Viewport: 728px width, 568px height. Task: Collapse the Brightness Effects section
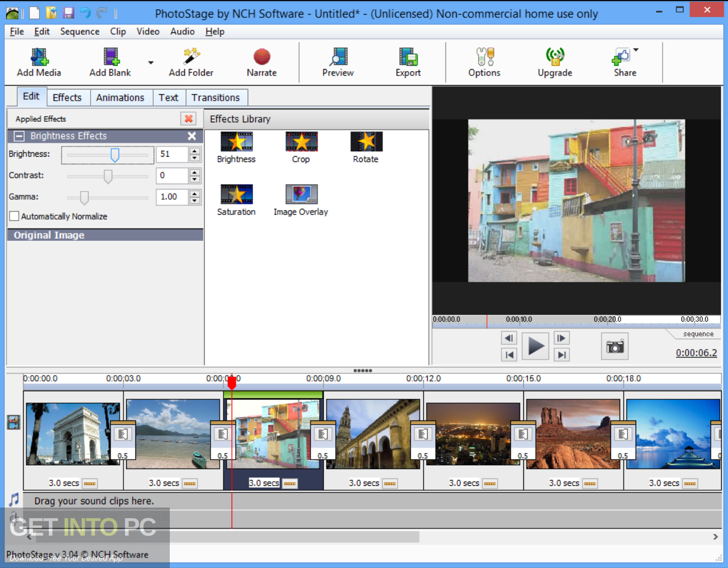(19, 136)
